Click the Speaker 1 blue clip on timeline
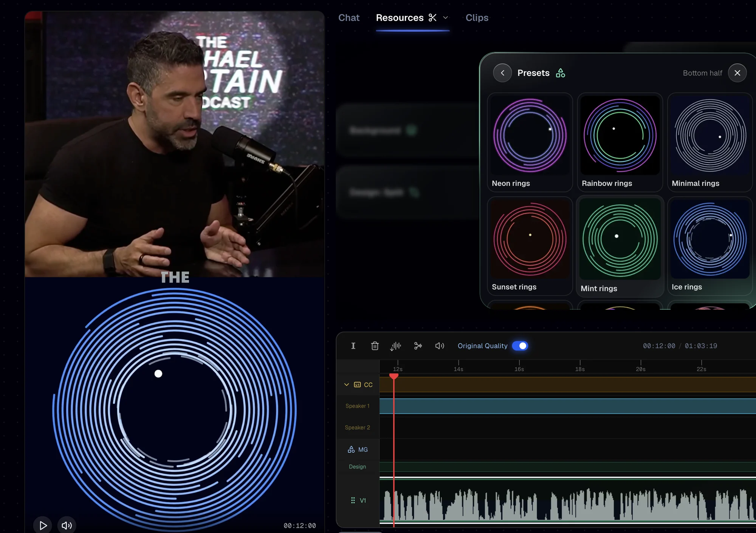This screenshot has height=533, width=756. click(x=567, y=406)
